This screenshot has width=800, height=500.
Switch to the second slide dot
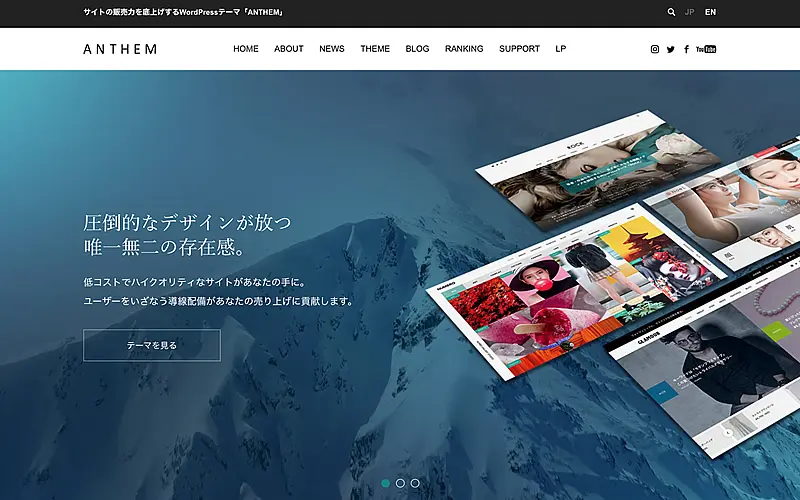[x=400, y=483]
